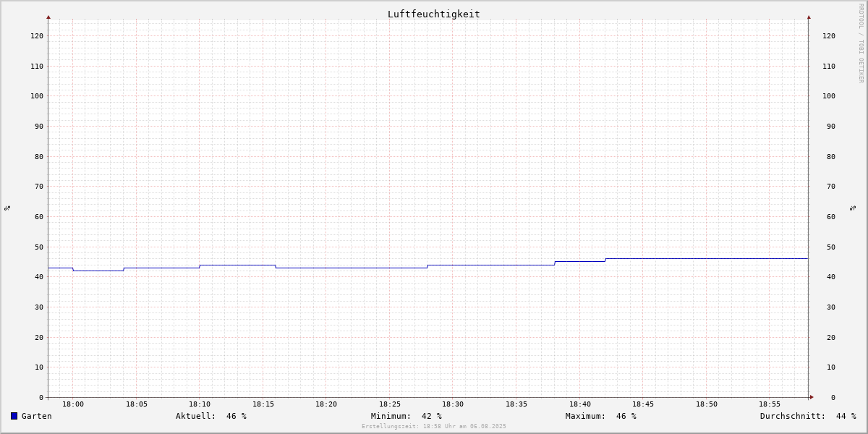Click the 'Aktuell: 46 %' value
Image resolution: width=868 pixels, height=434 pixels.
[x=211, y=416]
